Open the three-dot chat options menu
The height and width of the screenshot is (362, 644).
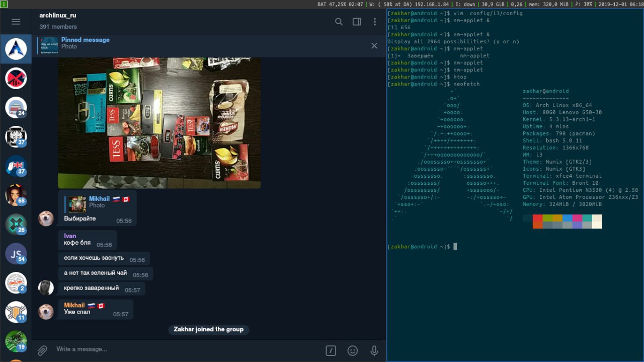pos(375,22)
